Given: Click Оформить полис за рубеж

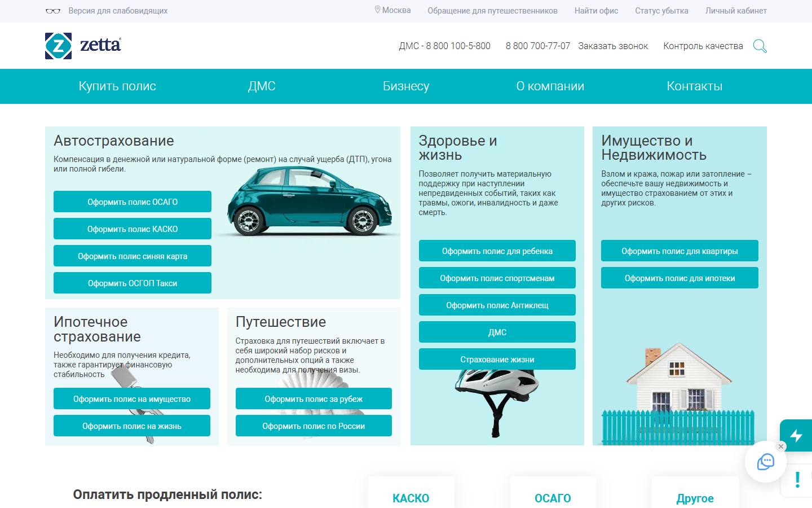Looking at the screenshot, I should pos(314,398).
